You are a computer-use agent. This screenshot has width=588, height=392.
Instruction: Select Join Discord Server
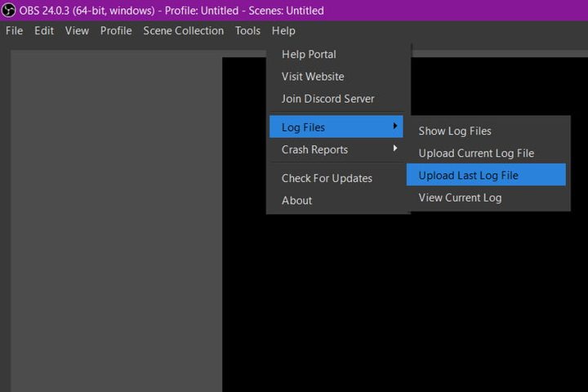327,99
